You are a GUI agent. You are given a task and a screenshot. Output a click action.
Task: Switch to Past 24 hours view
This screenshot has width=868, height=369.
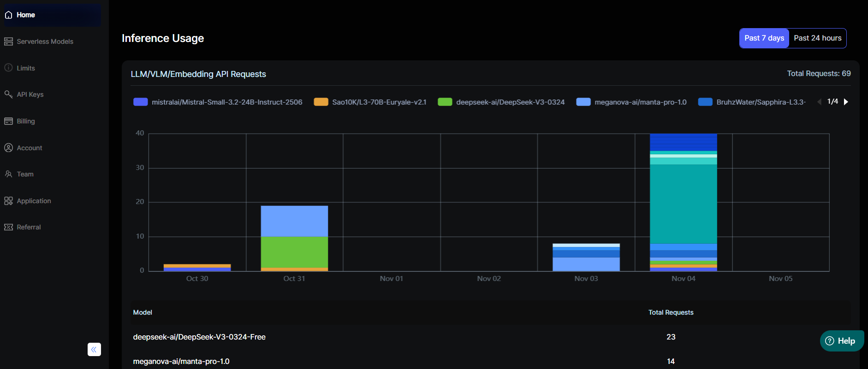pyautogui.click(x=817, y=38)
